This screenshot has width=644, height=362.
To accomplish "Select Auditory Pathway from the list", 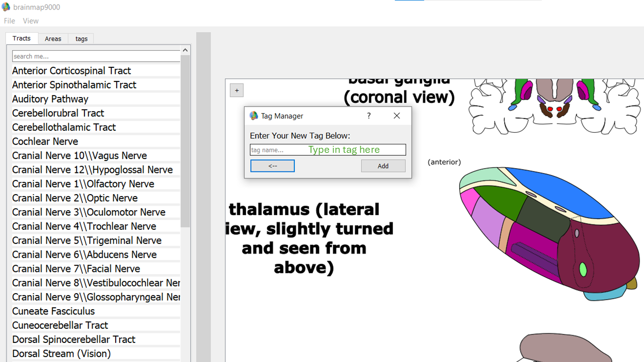I will coord(50,99).
